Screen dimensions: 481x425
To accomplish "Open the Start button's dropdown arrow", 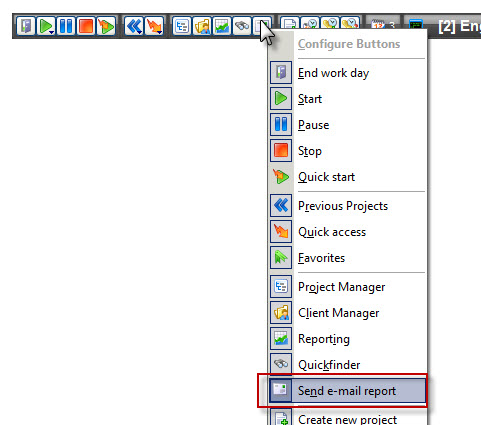I will (51, 33).
